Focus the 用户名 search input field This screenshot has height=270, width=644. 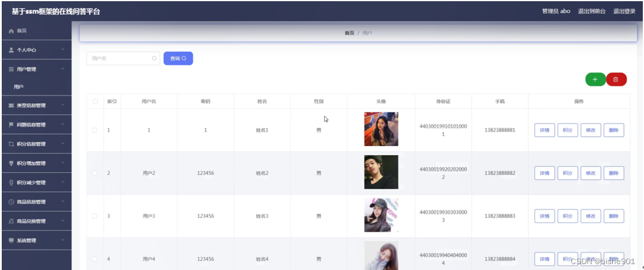coord(123,58)
